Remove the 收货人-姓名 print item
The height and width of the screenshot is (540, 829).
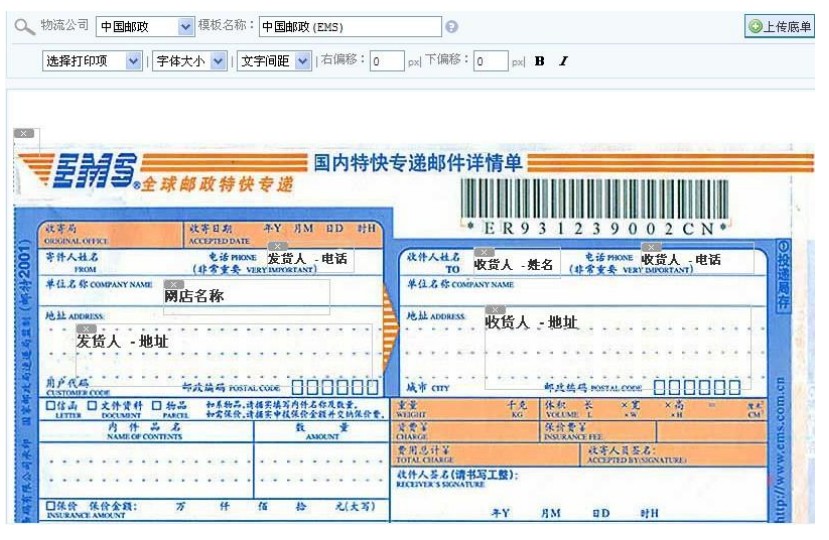coord(484,252)
